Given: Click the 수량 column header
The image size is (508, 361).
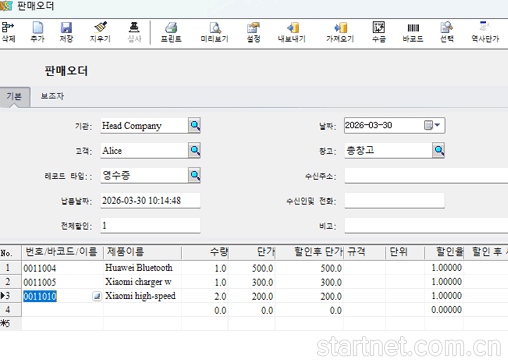Looking at the screenshot, I should point(205,252).
